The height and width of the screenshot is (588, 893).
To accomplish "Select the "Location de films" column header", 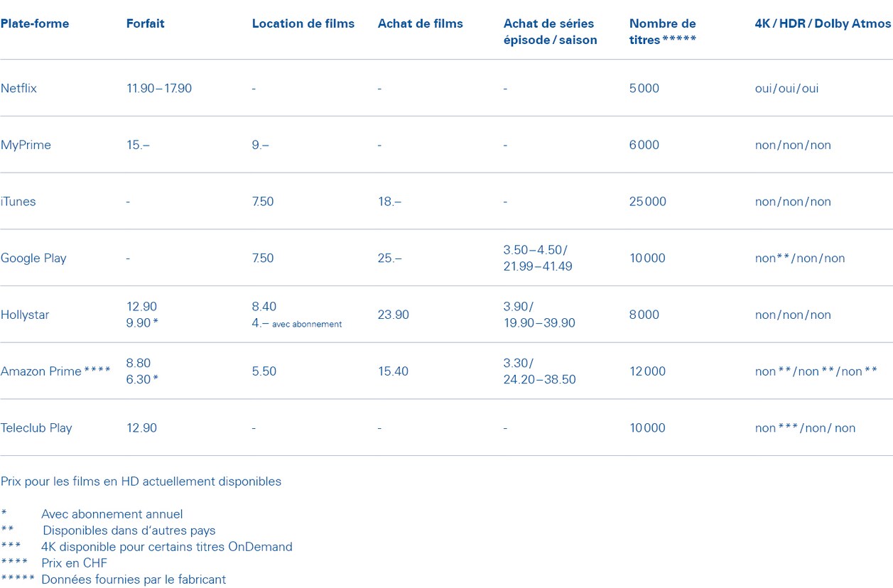I will pyautogui.click(x=303, y=23).
